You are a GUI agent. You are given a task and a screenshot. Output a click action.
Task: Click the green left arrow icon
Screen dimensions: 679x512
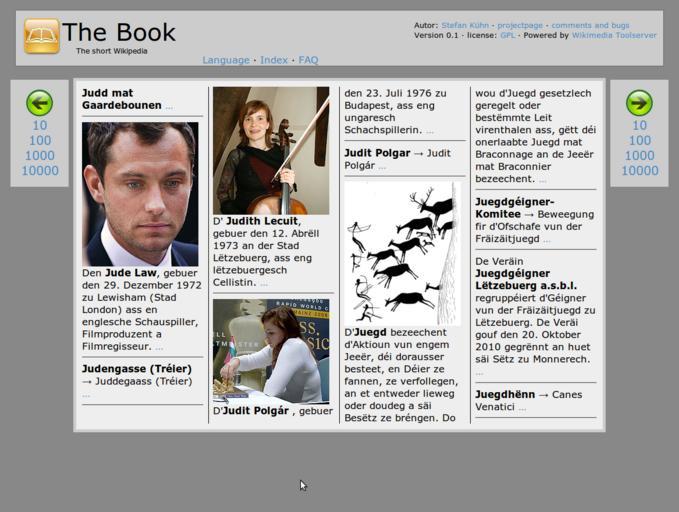coord(39,102)
